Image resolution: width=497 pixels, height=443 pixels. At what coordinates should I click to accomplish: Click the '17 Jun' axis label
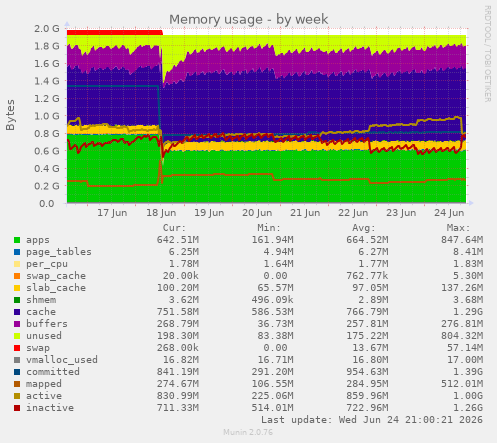(x=112, y=213)
